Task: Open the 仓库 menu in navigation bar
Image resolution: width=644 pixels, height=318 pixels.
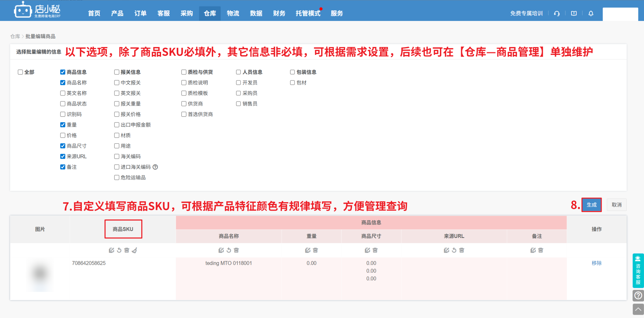Action: pos(210,13)
